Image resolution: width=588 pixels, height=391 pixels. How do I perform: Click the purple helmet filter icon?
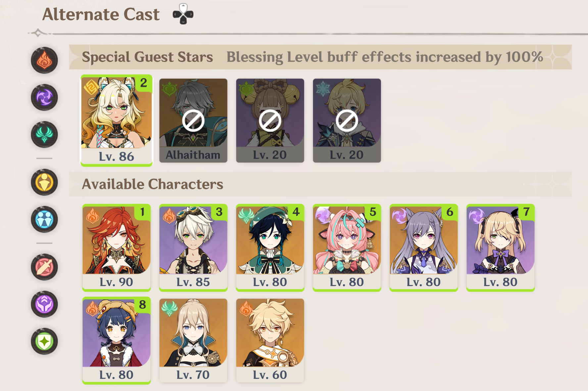point(44,304)
